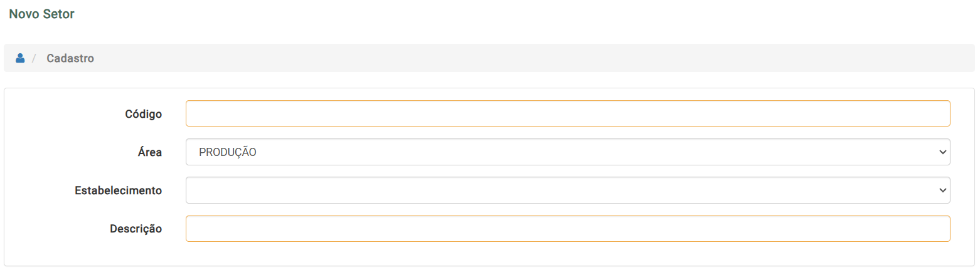
Task: Click the Código field label
Action: (x=144, y=114)
